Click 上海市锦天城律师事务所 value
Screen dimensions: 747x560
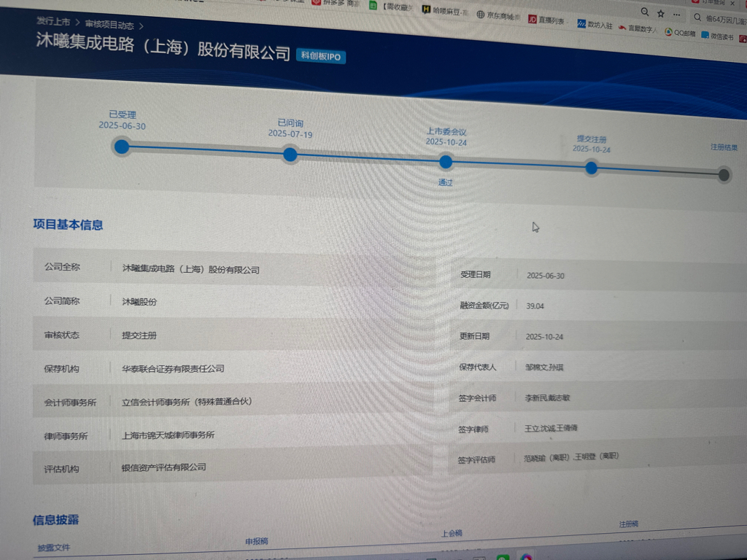pos(169,435)
